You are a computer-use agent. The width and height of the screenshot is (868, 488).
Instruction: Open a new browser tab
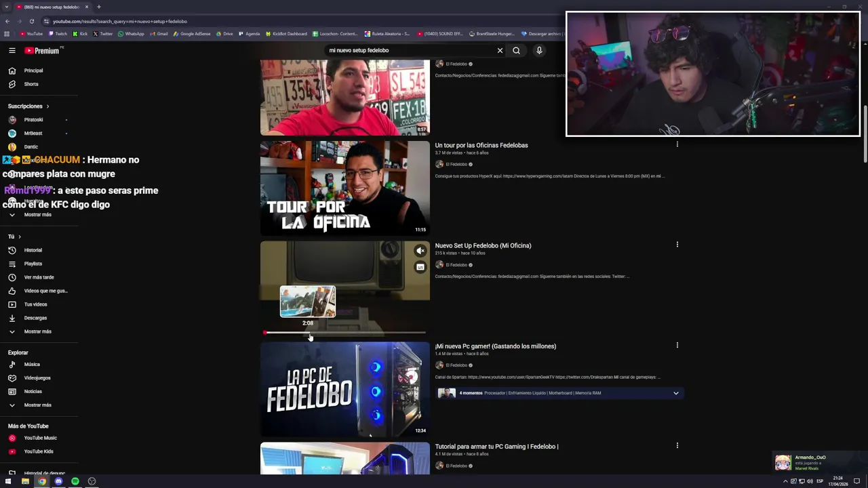click(x=99, y=7)
